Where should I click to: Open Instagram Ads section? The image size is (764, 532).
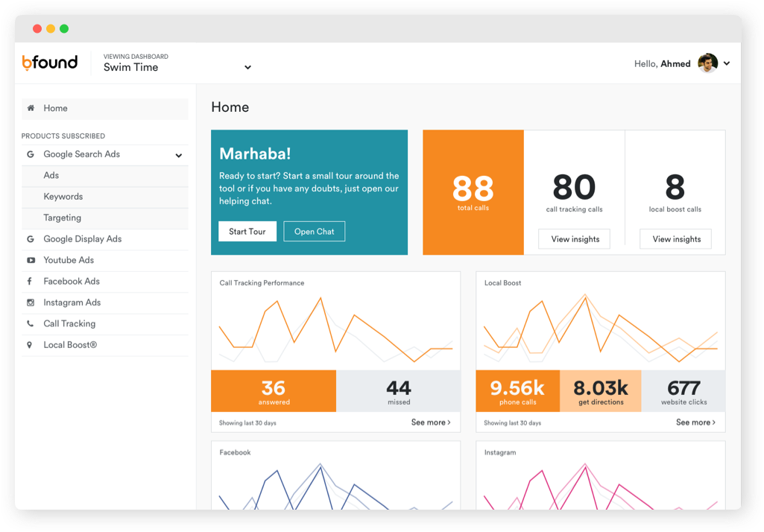(105, 303)
